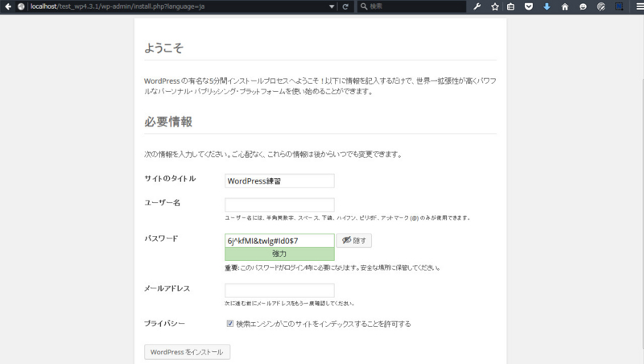Click the address bar URL

[118, 6]
